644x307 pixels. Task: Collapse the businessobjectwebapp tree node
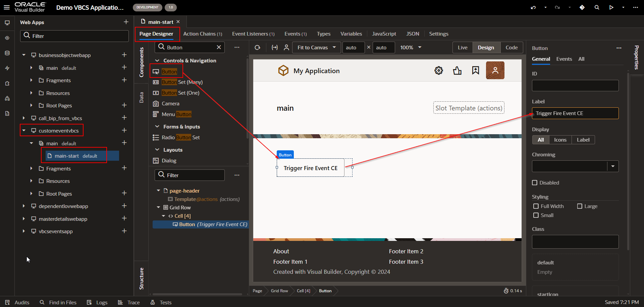24,55
